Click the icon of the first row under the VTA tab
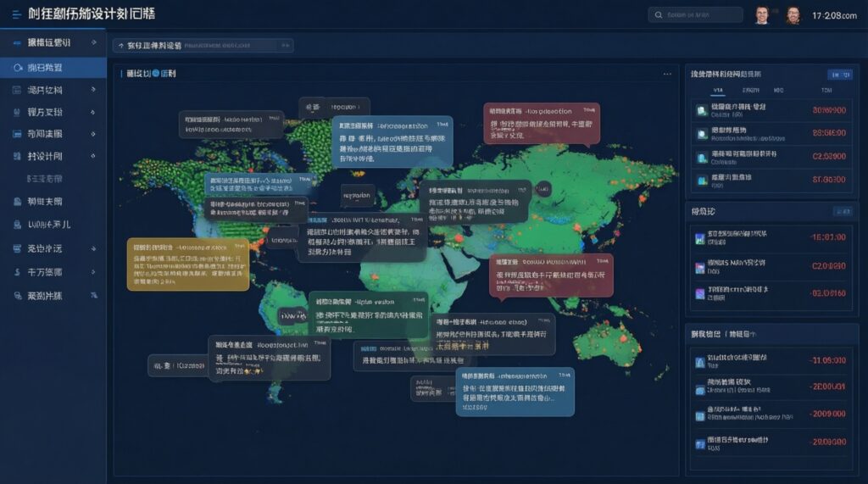 pos(701,110)
